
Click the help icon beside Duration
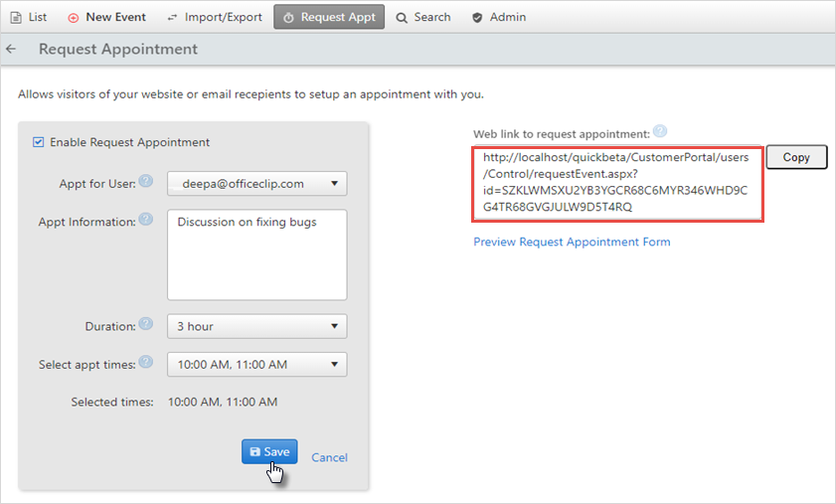point(145,324)
